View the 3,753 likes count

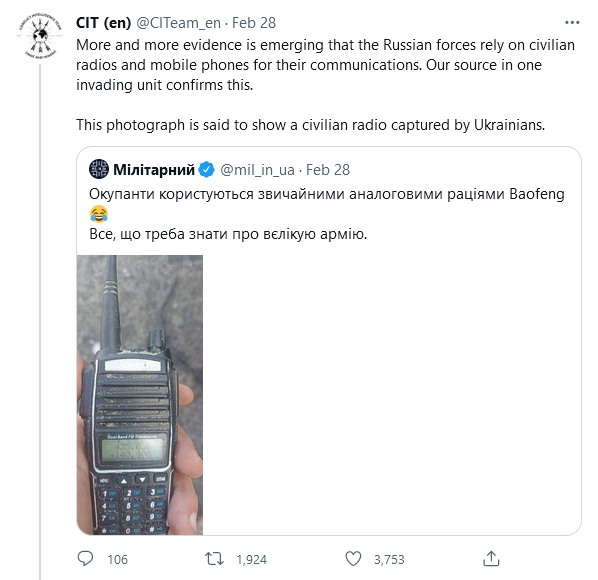(x=389, y=559)
